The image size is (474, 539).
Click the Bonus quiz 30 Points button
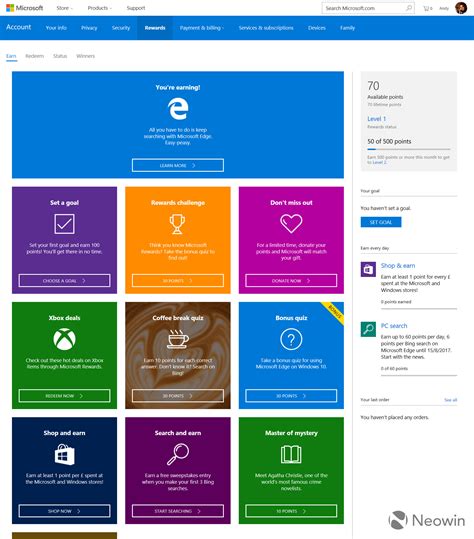tap(291, 396)
